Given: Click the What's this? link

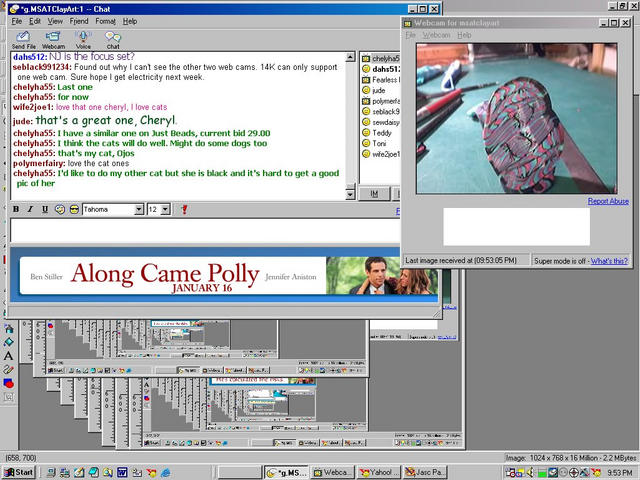Looking at the screenshot, I should 609,261.
